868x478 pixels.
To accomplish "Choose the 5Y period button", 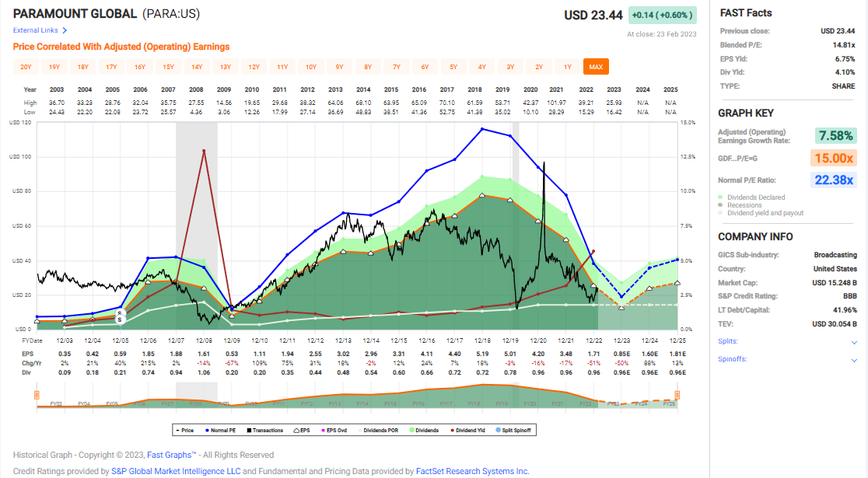I will [x=453, y=67].
